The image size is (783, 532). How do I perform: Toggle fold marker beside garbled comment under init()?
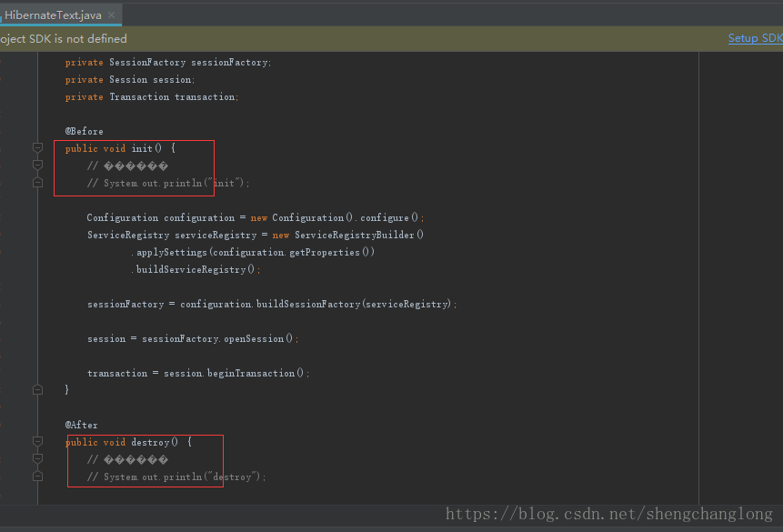pos(37,165)
